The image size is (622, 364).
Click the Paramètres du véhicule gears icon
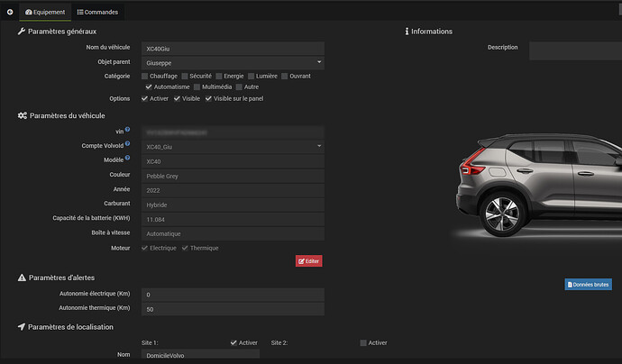[23, 115]
